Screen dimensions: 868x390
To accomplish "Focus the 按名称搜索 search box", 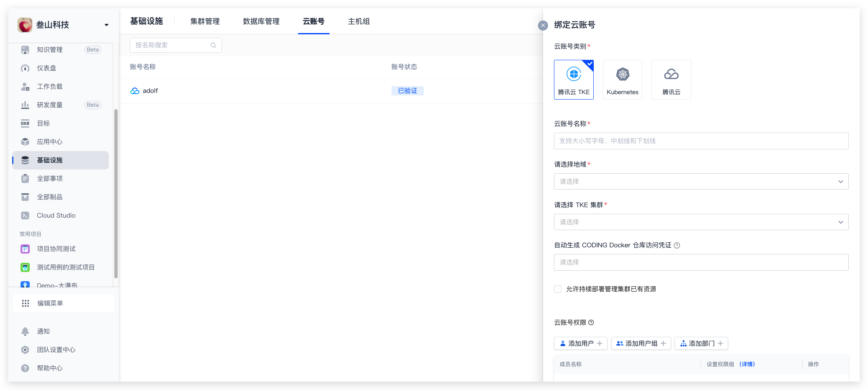I will (x=176, y=45).
